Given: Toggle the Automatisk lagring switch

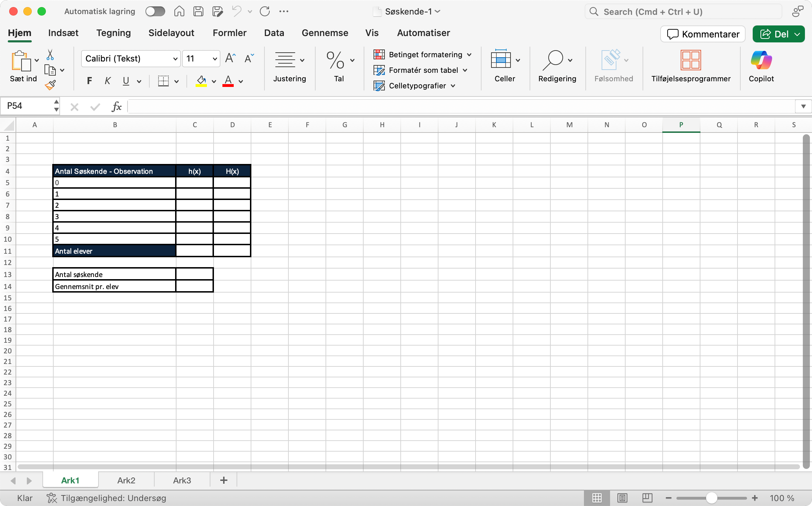Looking at the screenshot, I should pos(155,12).
